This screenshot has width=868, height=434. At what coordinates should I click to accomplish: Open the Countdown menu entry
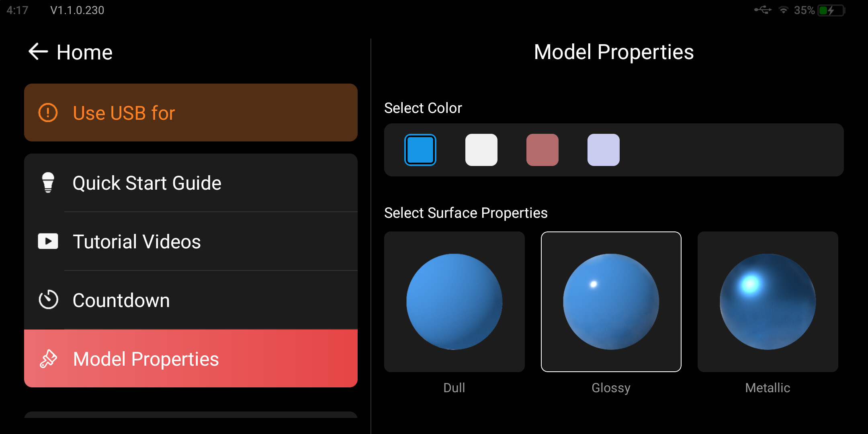coord(121,301)
